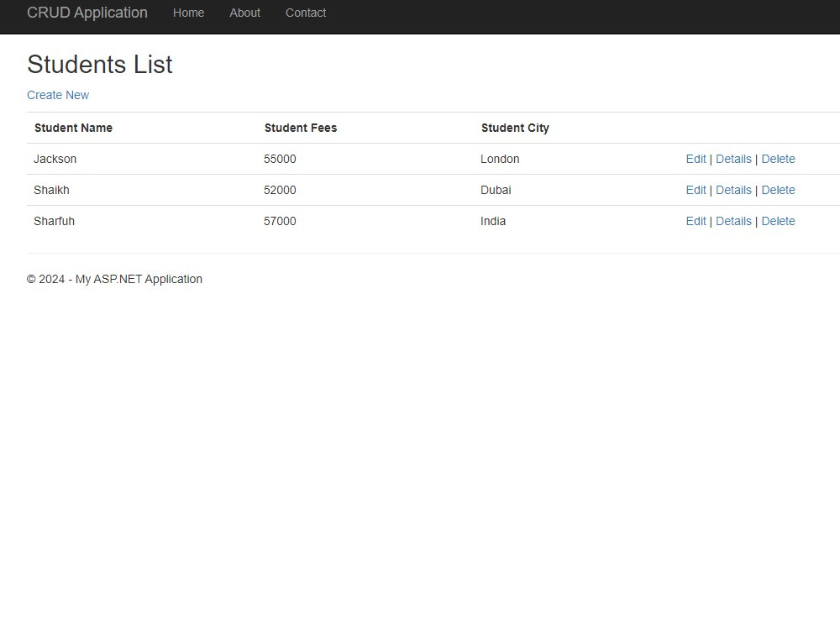Delete the Shaikh student row

point(778,190)
